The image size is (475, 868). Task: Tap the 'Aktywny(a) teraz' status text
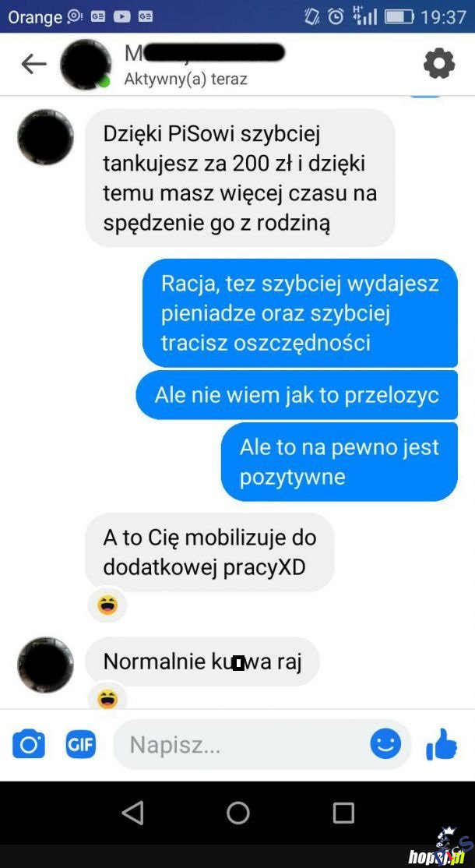185,79
